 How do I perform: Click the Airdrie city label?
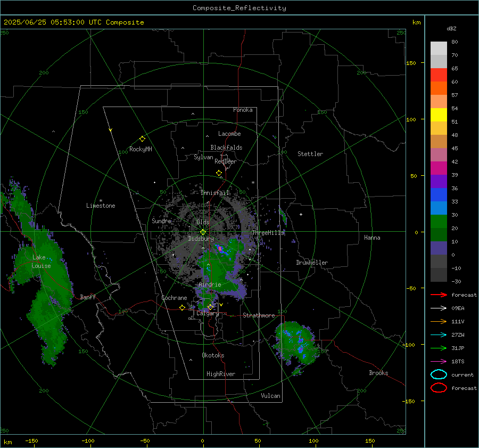point(210,284)
